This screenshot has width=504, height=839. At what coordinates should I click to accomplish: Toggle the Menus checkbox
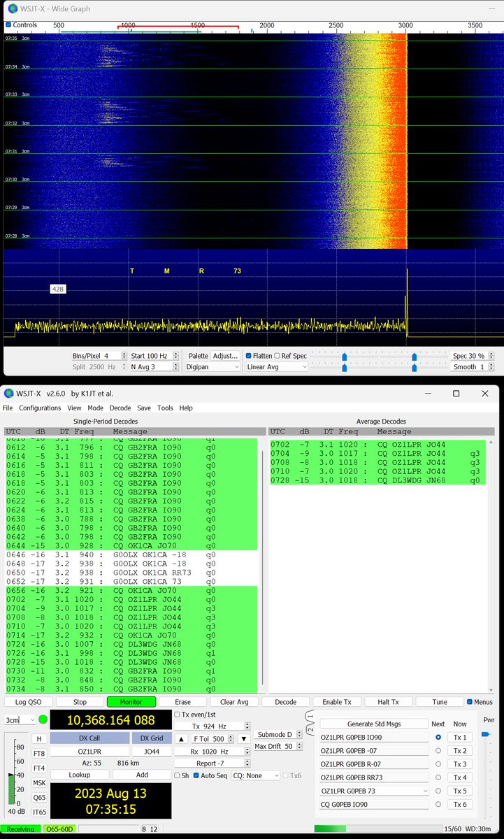tap(470, 702)
